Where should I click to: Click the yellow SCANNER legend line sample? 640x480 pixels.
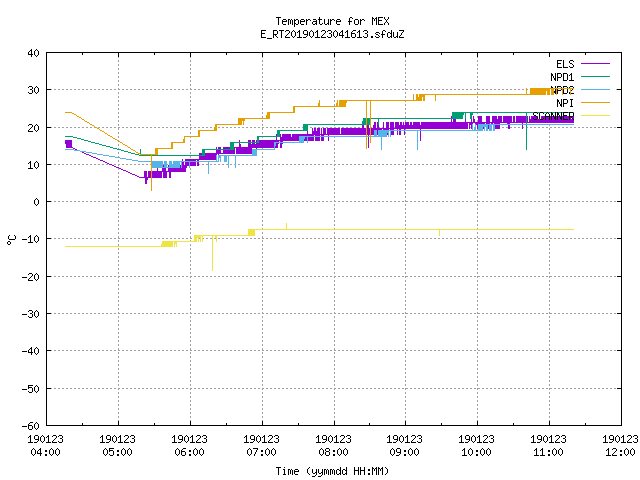(595, 116)
